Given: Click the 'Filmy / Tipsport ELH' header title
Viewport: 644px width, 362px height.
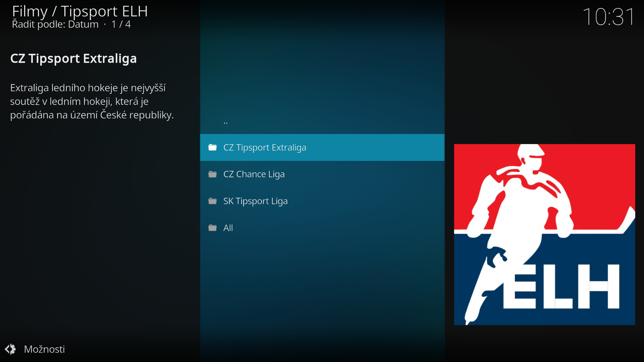Looking at the screenshot, I should coord(80,11).
